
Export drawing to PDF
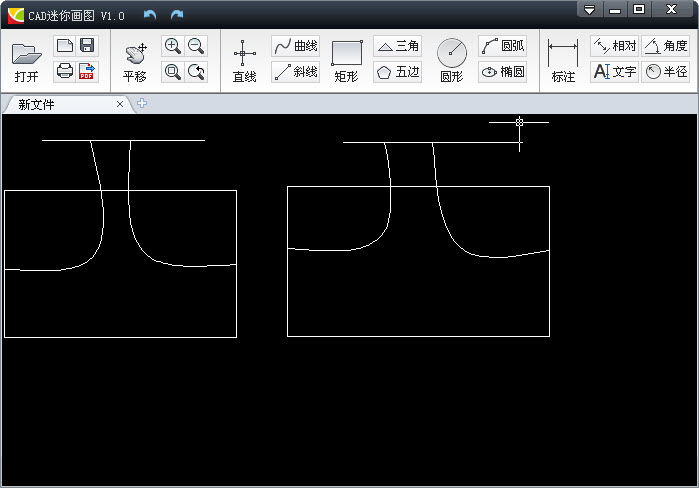(88, 71)
